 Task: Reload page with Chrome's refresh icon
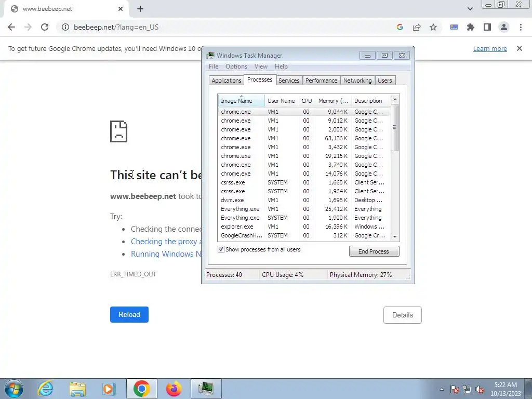point(45,27)
